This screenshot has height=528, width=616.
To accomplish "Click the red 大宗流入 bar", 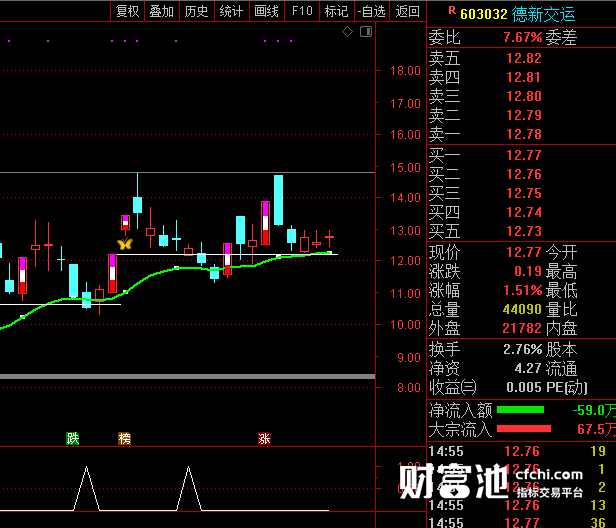I will click(524, 429).
